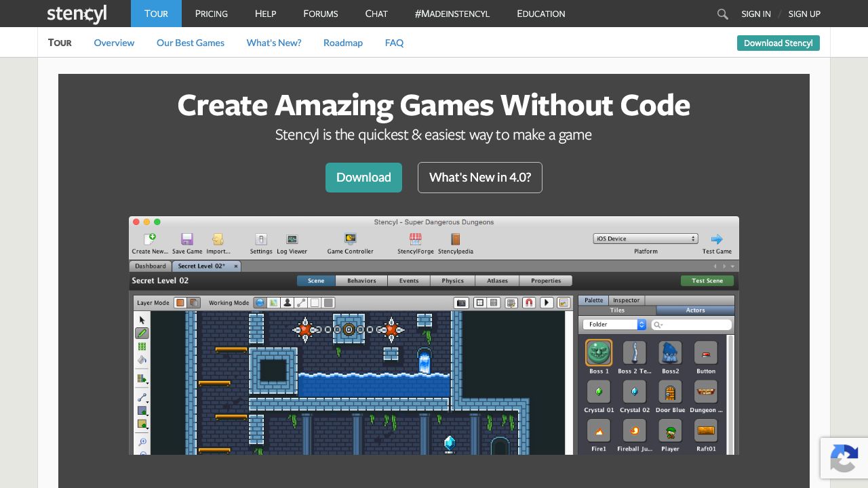Viewport: 868px width, 488px height.
Task: Open the iOS Device platform dropdown
Action: point(646,239)
